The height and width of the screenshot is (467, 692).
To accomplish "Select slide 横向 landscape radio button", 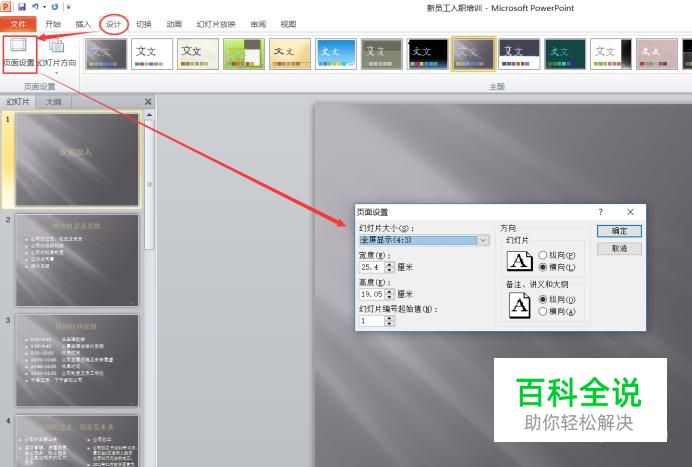I will pyautogui.click(x=543, y=267).
